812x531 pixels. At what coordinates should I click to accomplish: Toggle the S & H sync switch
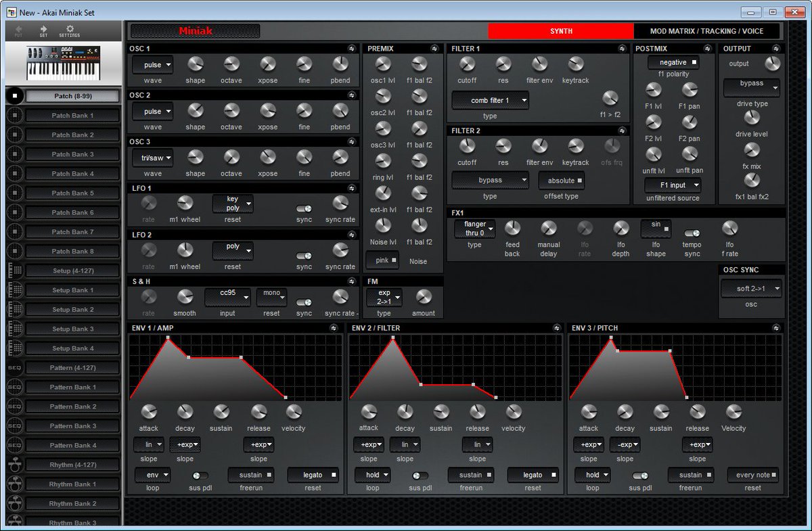(x=304, y=302)
